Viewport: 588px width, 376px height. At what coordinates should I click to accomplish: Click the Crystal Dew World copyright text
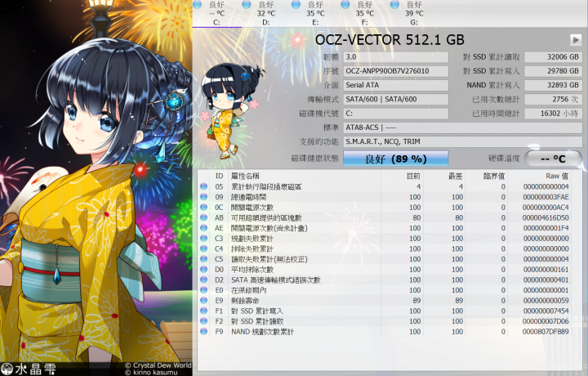(158, 365)
